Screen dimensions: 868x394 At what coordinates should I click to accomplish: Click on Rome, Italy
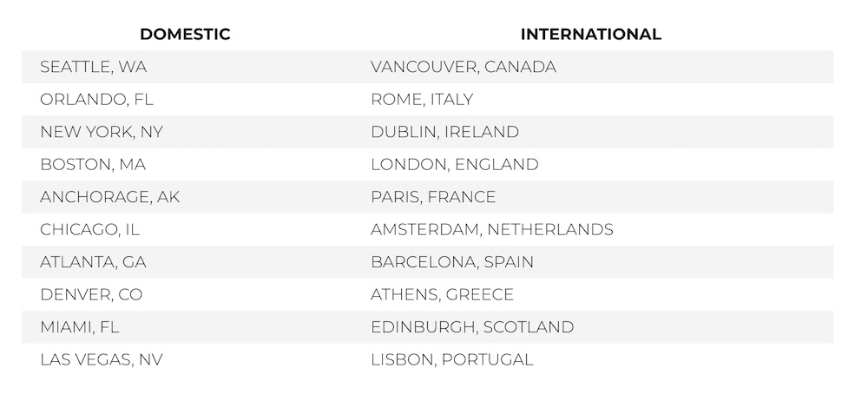pos(422,100)
